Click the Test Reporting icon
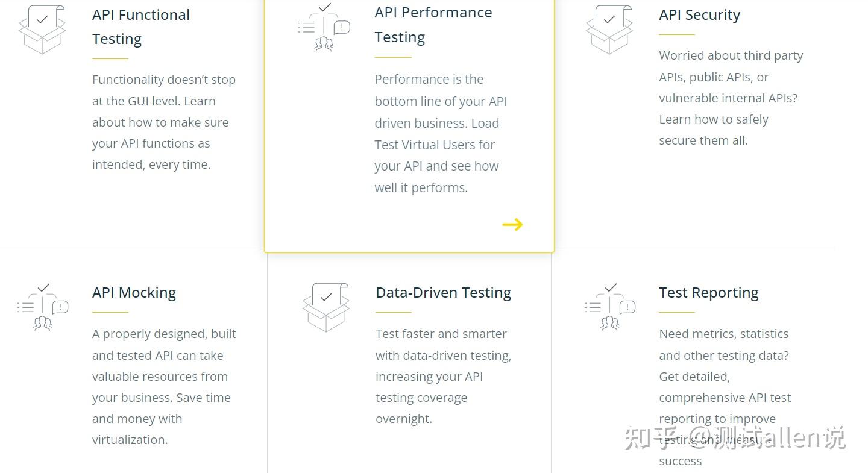The image size is (868, 473). pos(610,307)
